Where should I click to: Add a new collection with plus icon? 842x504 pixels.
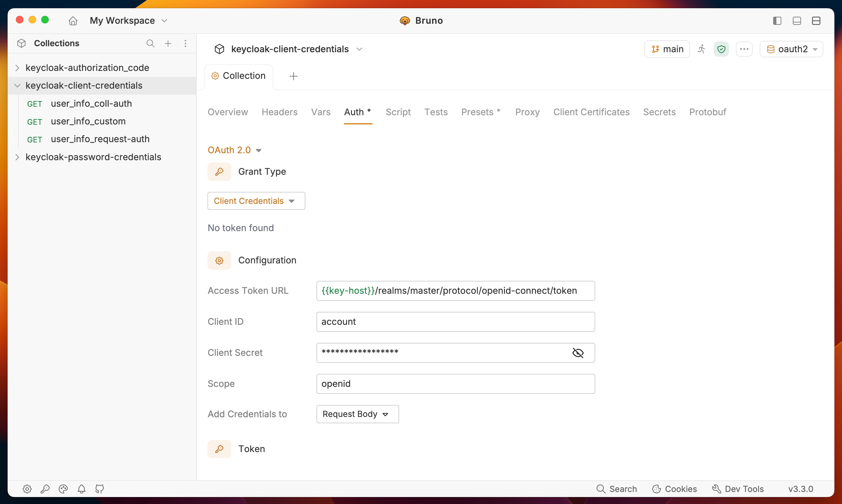[x=168, y=43]
